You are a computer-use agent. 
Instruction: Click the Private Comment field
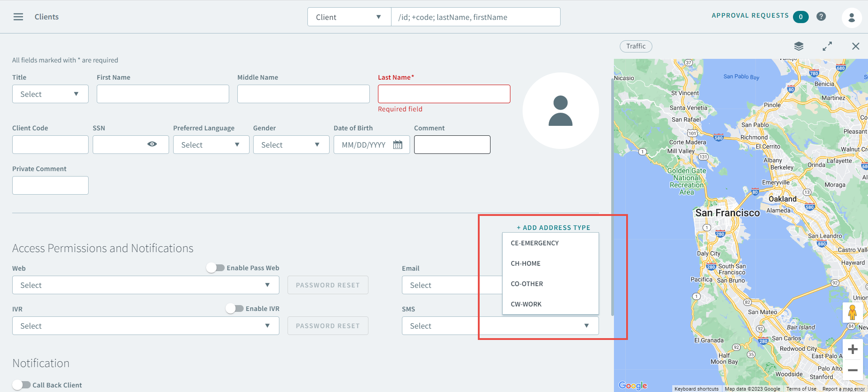(50, 186)
